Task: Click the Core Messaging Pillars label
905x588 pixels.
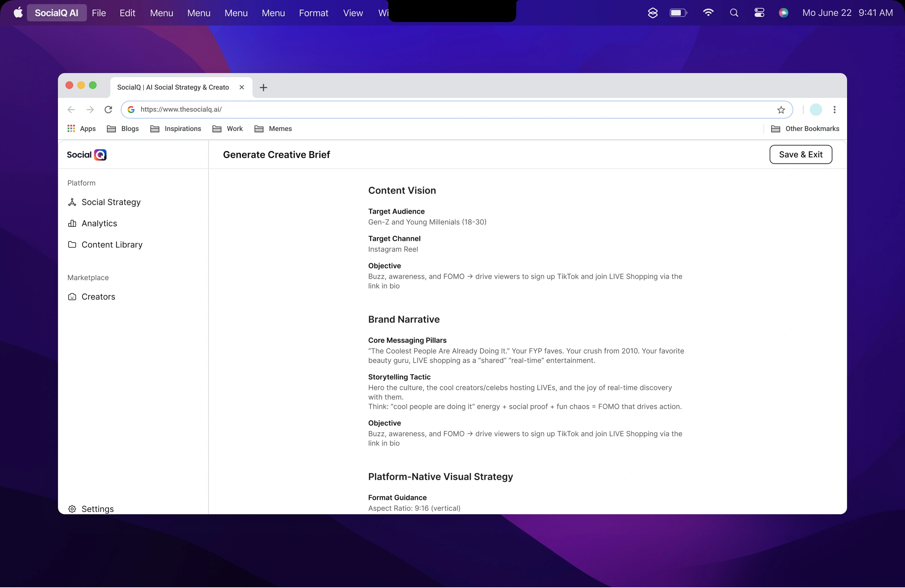Action: pos(407,341)
